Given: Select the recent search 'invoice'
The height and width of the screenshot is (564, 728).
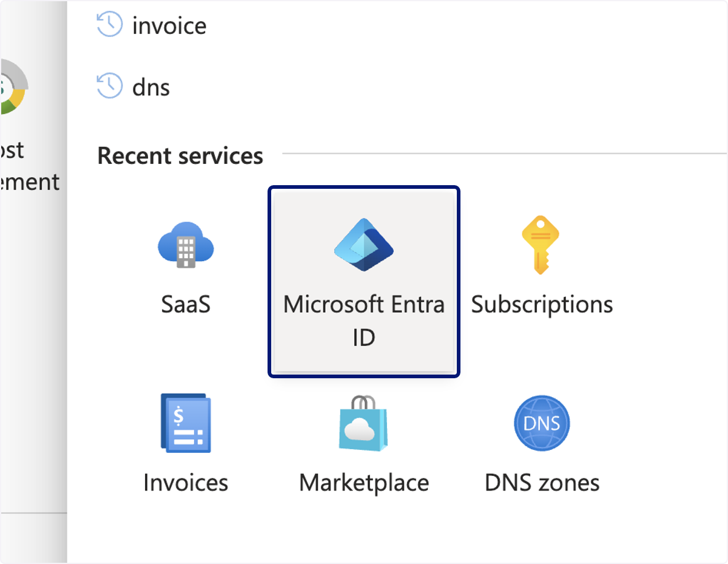Looking at the screenshot, I should click(x=169, y=25).
